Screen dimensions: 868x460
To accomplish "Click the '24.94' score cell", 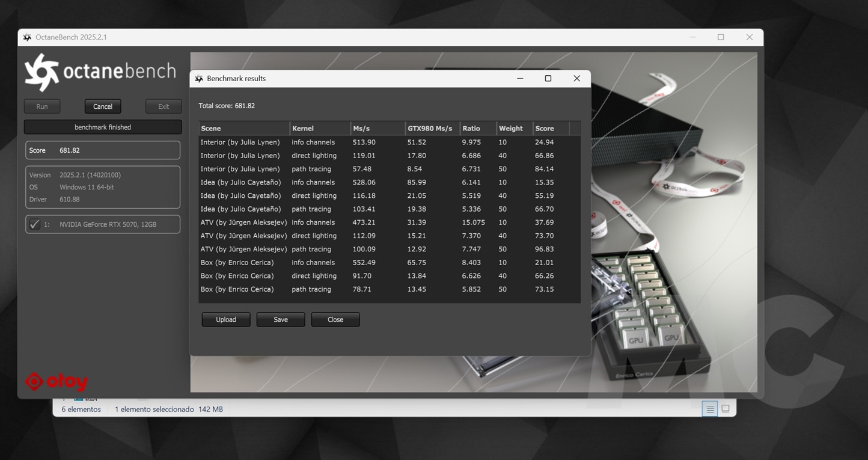I will click(x=544, y=143).
